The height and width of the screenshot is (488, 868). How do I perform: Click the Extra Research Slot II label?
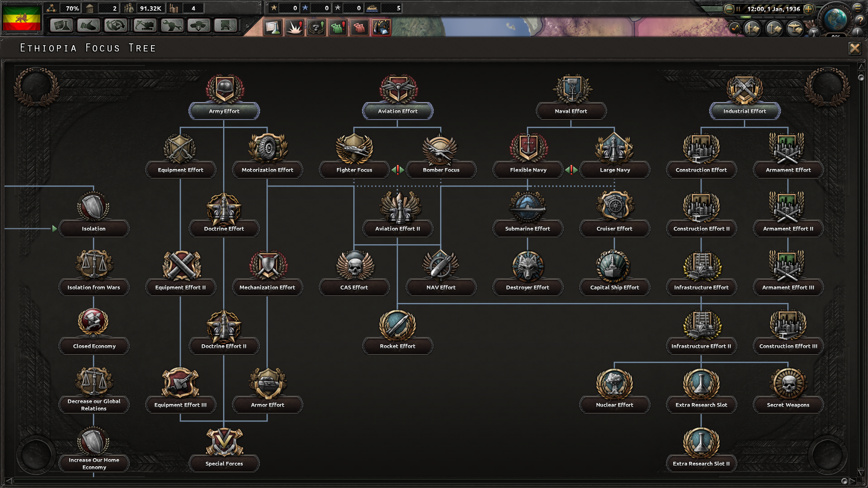pyautogui.click(x=701, y=464)
